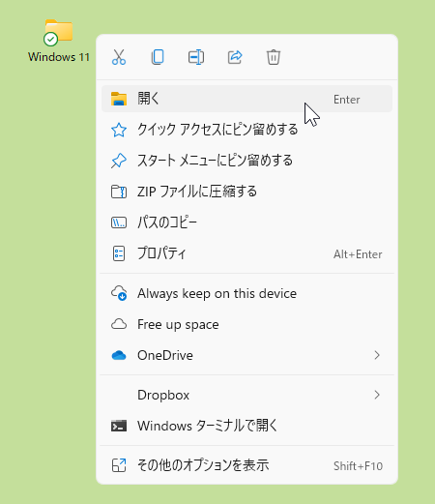Click the Cut scissors icon
This screenshot has height=504, width=435.
pos(119,57)
